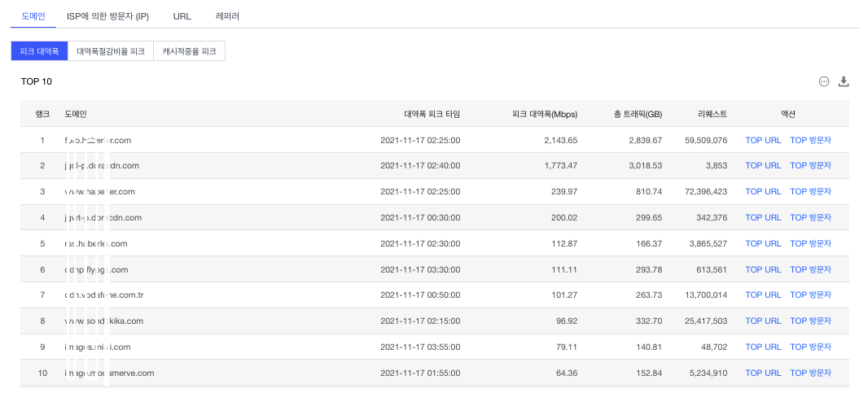The height and width of the screenshot is (406, 868).
Task: Open TOP 방문자 for rank 2 domain
Action: tap(810, 166)
